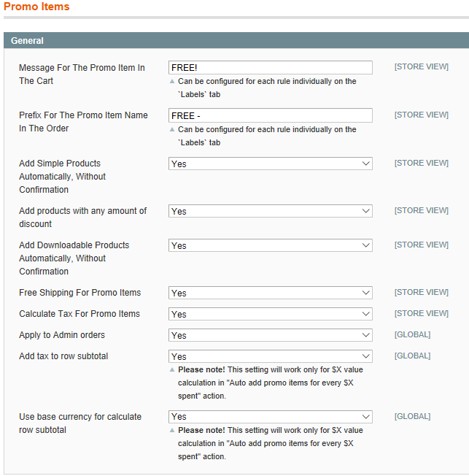Expand the Use base currency for calculate dropdown
The image size is (469, 476).
tap(270, 417)
